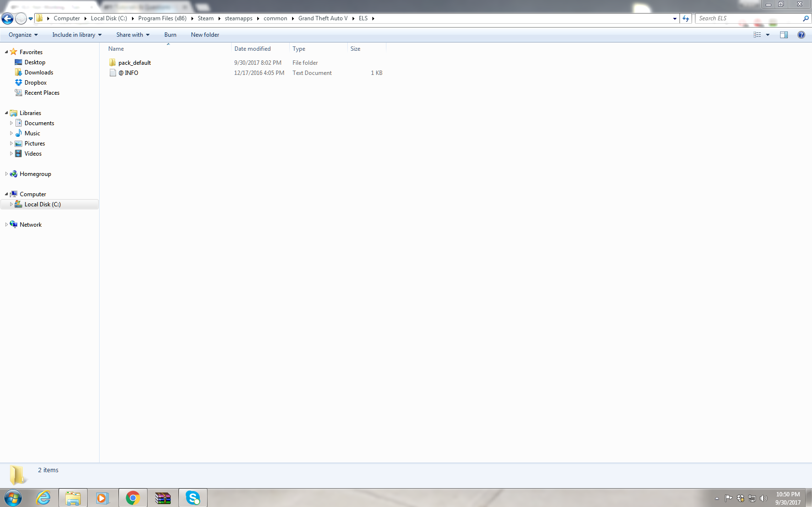Click Steam in the address breadcrumb
The height and width of the screenshot is (507, 812).
point(206,18)
